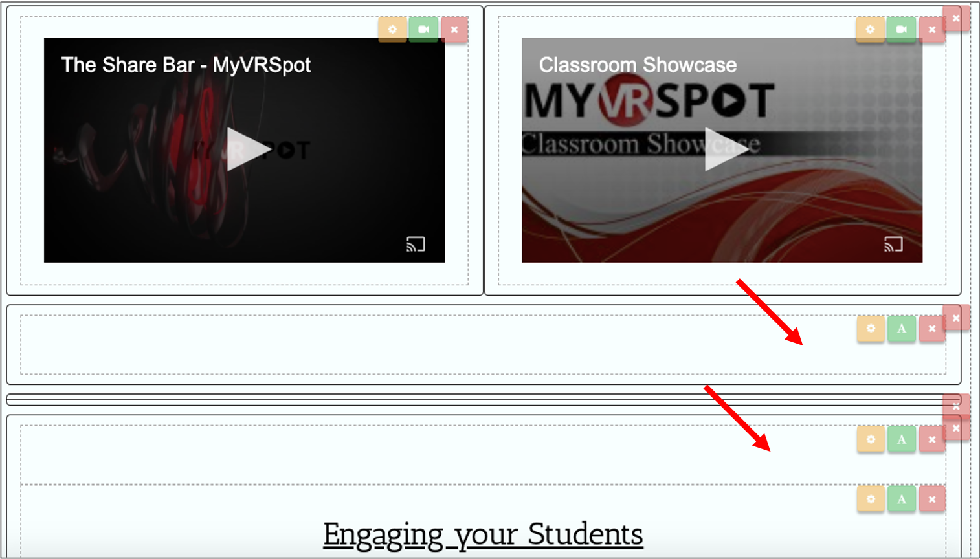This screenshot has height=559, width=980.
Task: Click the Engaging your Students heading
Action: coord(483,535)
